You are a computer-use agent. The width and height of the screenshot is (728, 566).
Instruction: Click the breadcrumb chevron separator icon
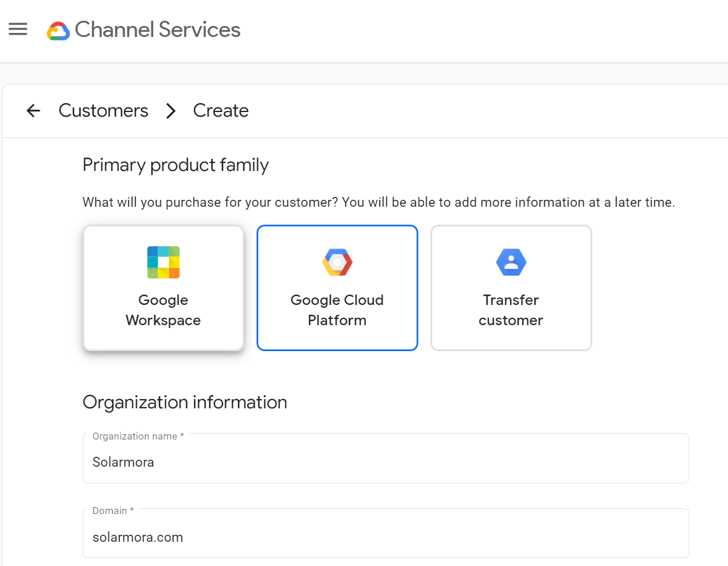tap(170, 110)
